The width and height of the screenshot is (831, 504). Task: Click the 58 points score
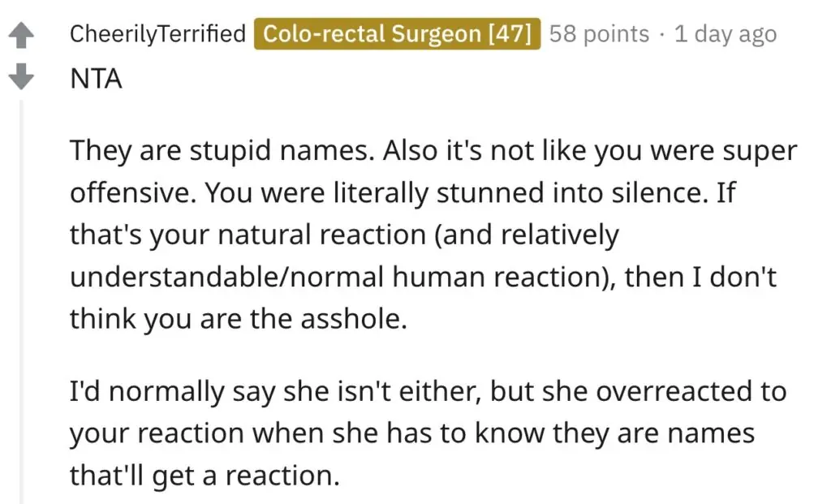pos(599,34)
